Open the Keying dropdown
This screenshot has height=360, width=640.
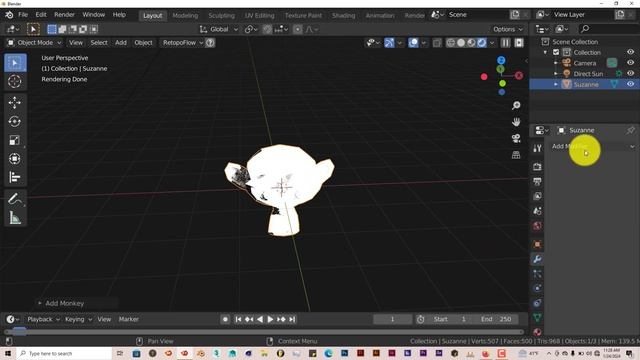pos(78,319)
